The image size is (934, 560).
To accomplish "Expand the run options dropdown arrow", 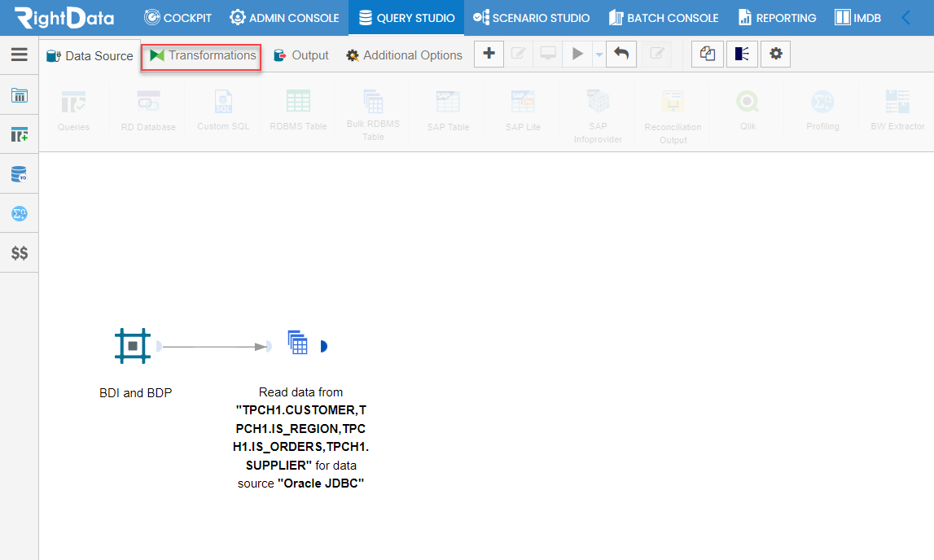I will tap(598, 54).
